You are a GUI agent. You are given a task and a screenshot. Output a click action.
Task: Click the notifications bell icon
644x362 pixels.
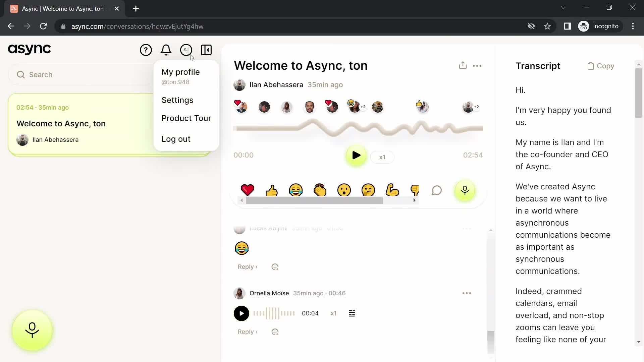coord(167,50)
